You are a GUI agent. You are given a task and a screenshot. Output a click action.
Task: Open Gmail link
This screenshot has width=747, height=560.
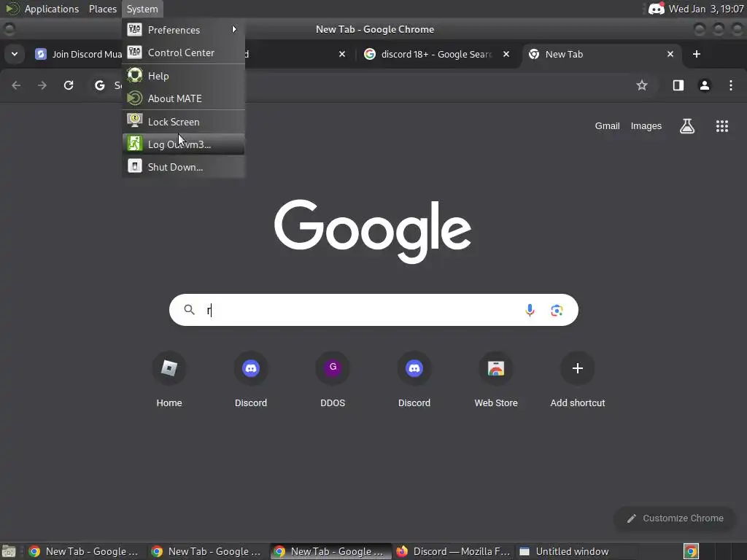click(607, 125)
